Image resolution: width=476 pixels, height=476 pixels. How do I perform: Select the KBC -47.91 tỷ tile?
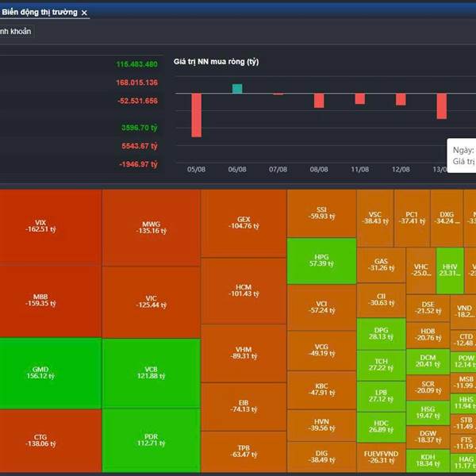coord(321,390)
